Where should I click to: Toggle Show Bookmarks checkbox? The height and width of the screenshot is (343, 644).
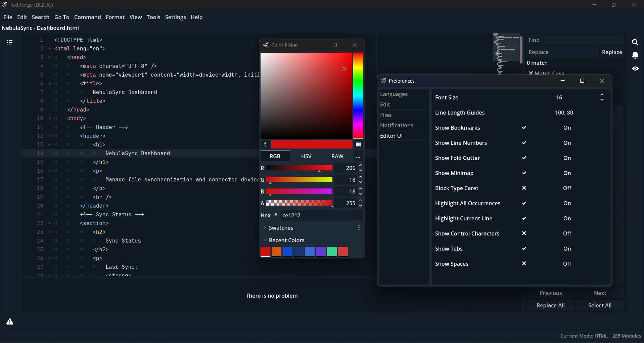[x=524, y=128]
